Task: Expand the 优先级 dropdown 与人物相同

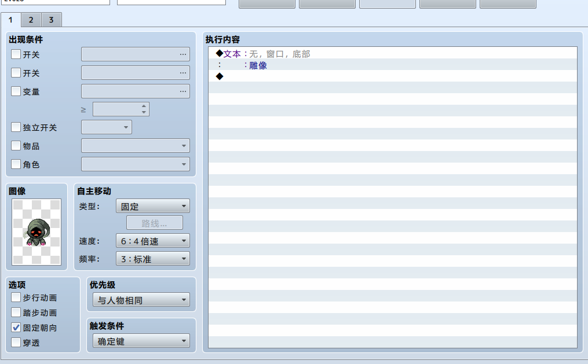Action: [141, 300]
